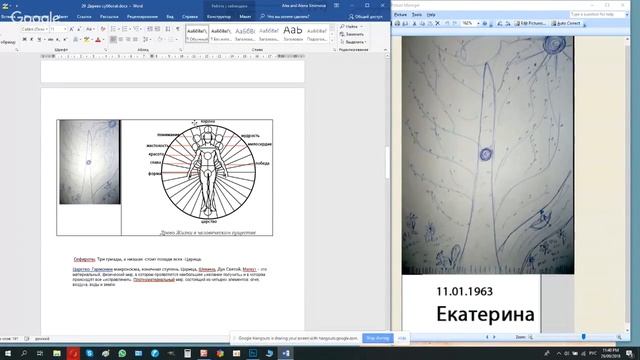Toggle italic formatting in Word ribbon
Viewport: 640px width, 360px height.
pyautogui.click(x=32, y=40)
